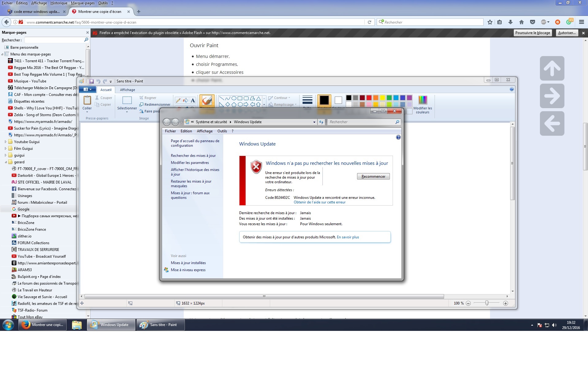Open Outils menu in Windows Update window
588x375 pixels.
click(222, 131)
